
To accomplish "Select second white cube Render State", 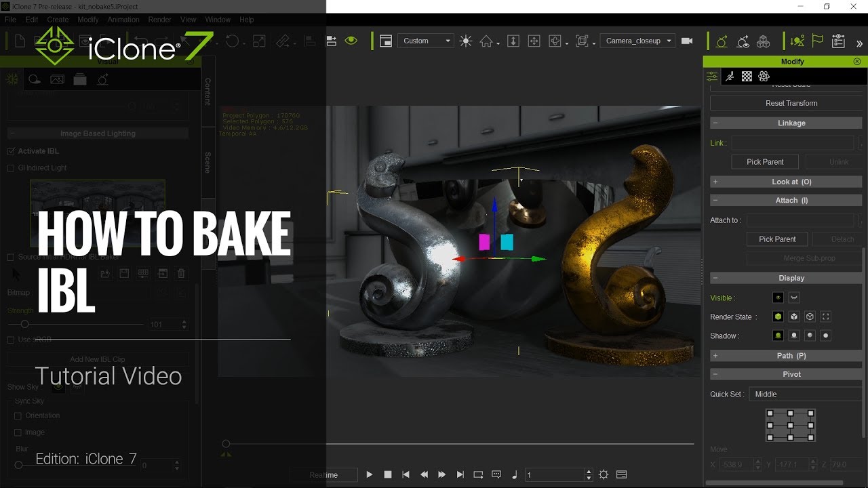I will (794, 317).
